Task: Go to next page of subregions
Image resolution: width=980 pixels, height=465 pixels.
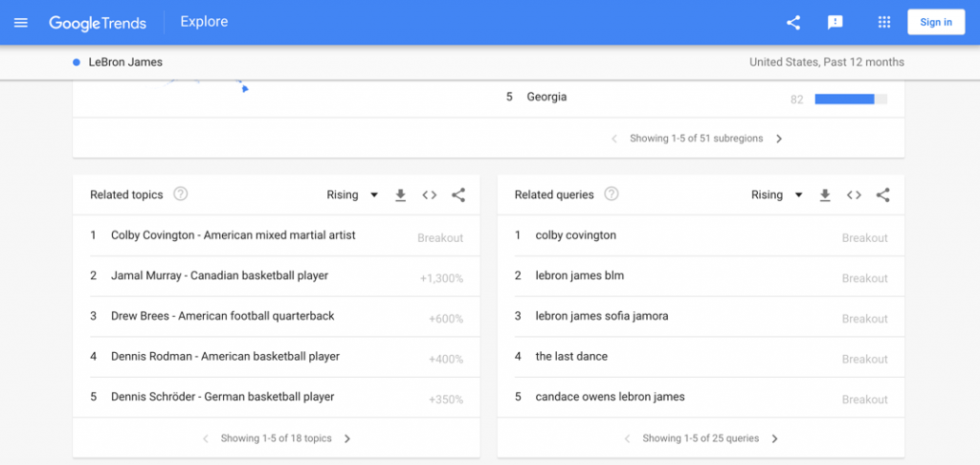Action: pyautogui.click(x=779, y=139)
